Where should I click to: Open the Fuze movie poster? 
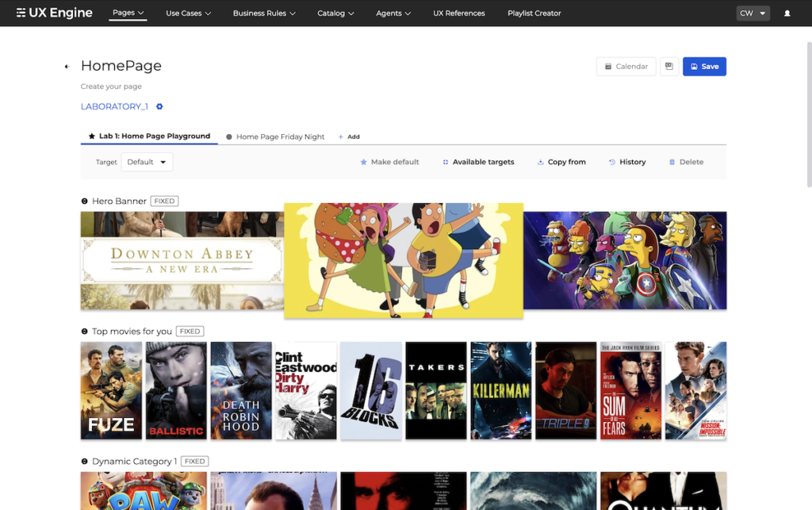111,390
